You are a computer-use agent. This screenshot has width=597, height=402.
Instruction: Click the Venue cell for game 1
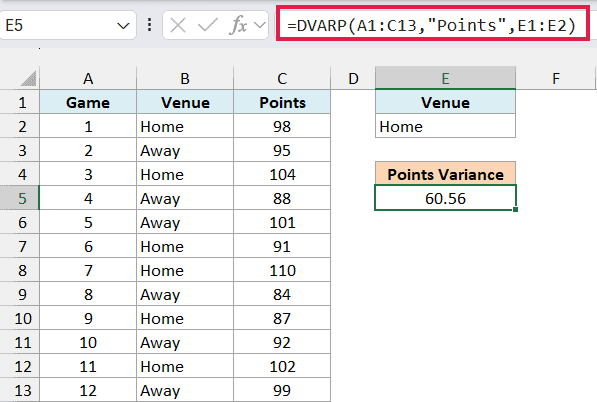pyautogui.click(x=185, y=126)
